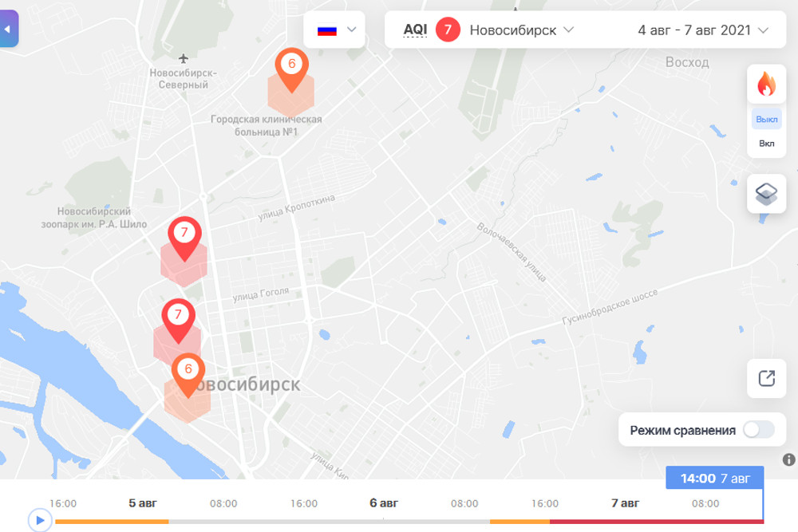Select red marker 7 near улица Кропоткина
Image resolution: width=798 pixels, height=532 pixels.
pos(185,238)
